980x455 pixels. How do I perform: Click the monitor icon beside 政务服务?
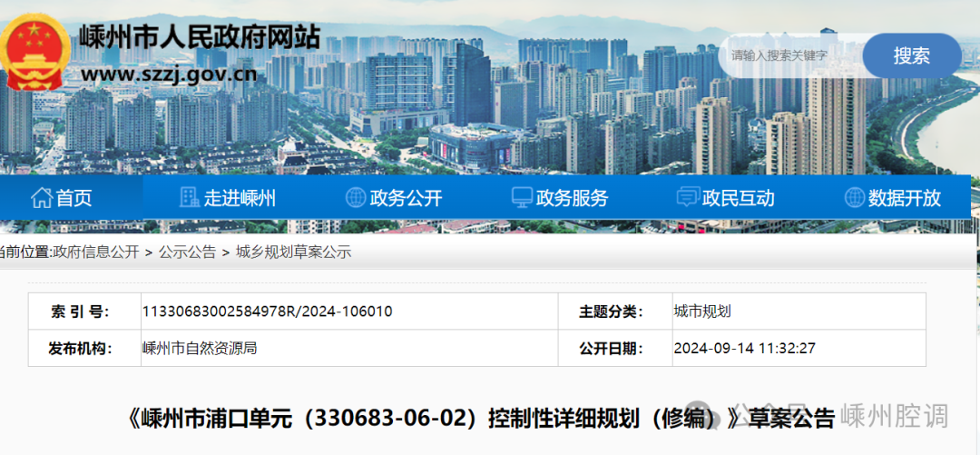(x=522, y=198)
